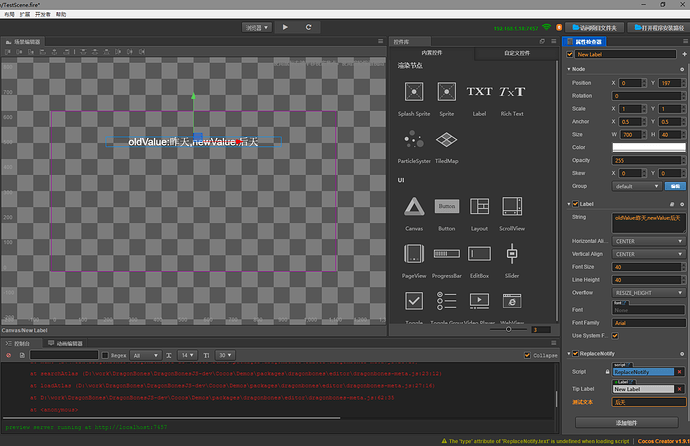
Task: Pick the Button UI control icon
Action: [x=446, y=206]
